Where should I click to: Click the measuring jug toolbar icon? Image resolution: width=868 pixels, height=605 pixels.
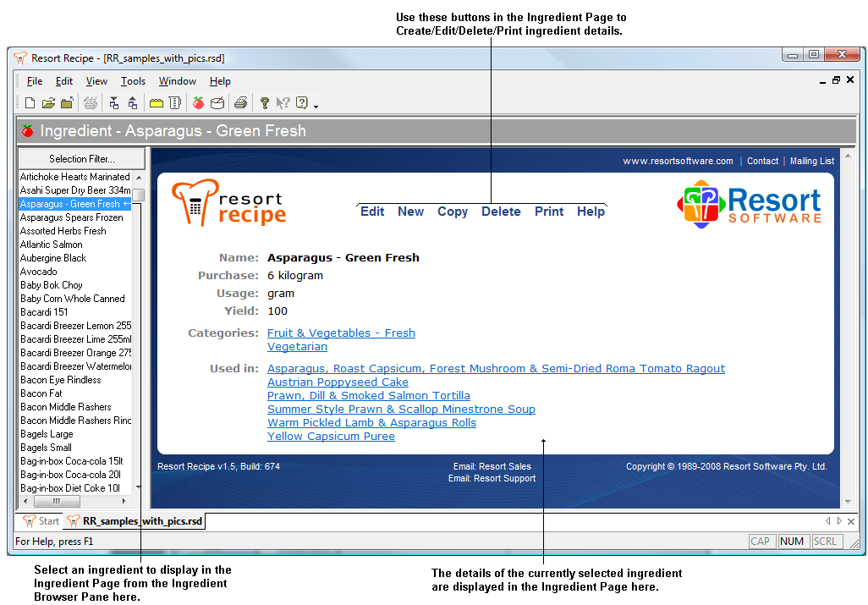click(x=175, y=103)
